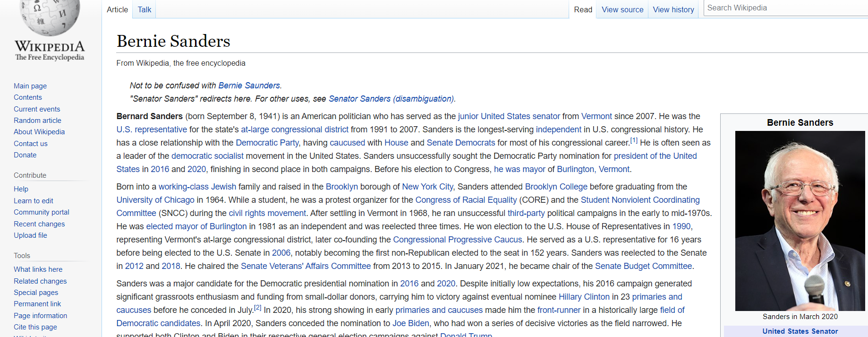Click the Democratic Party link

click(267, 143)
